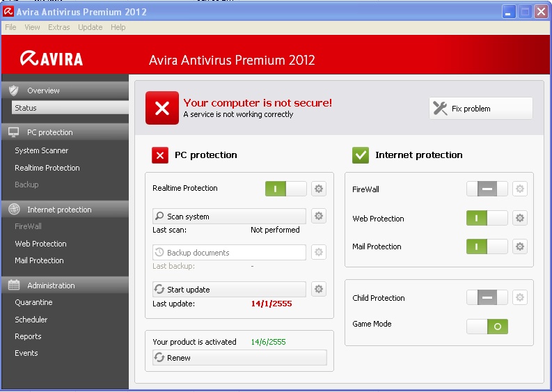Minimize the Avira window
Image resolution: width=552 pixels, height=392 pixels.
coord(508,12)
